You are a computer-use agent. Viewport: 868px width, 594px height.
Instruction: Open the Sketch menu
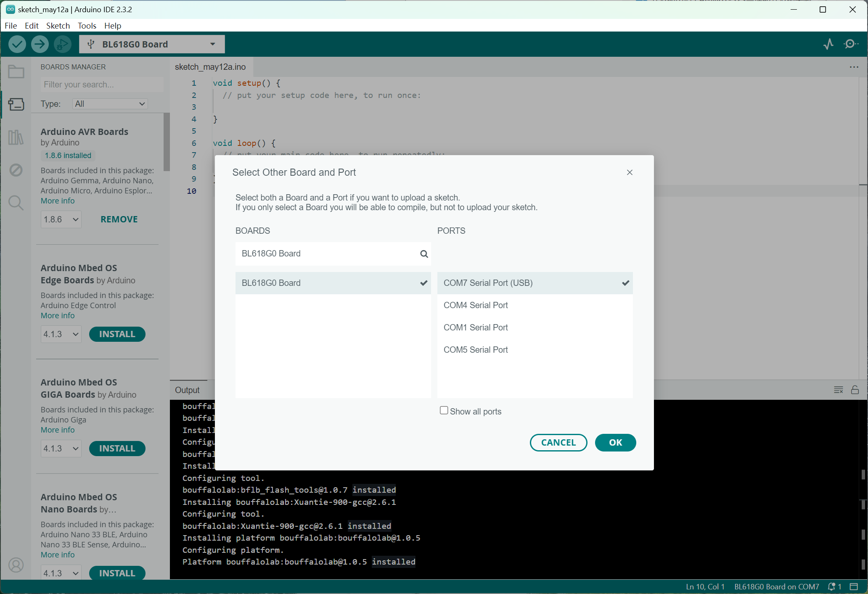click(57, 25)
